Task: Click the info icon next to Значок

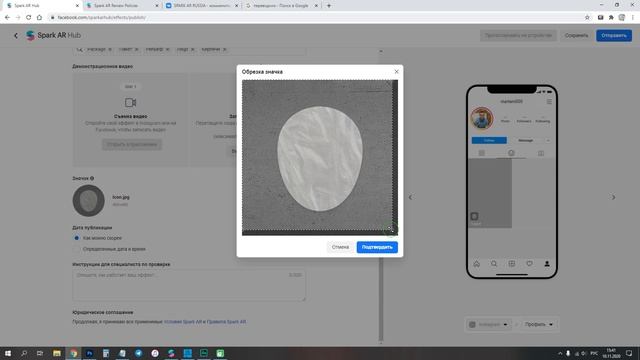Action: 92,178
